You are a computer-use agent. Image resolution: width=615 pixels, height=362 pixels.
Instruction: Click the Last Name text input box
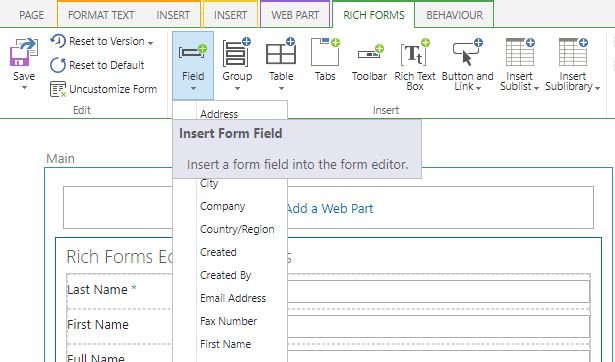tap(438, 291)
